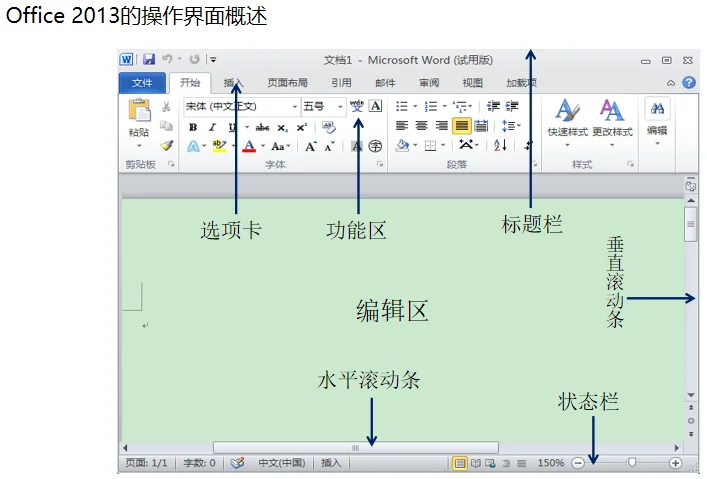Image resolution: width=707 pixels, height=479 pixels.
Task: Click the Multilevel List icon
Action: (460, 106)
